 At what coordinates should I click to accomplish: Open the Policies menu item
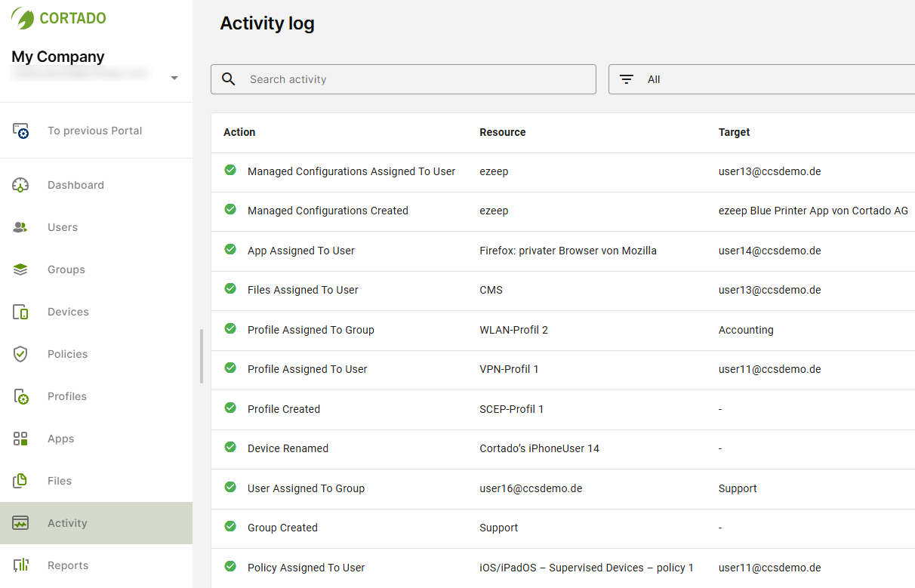[x=96, y=354]
